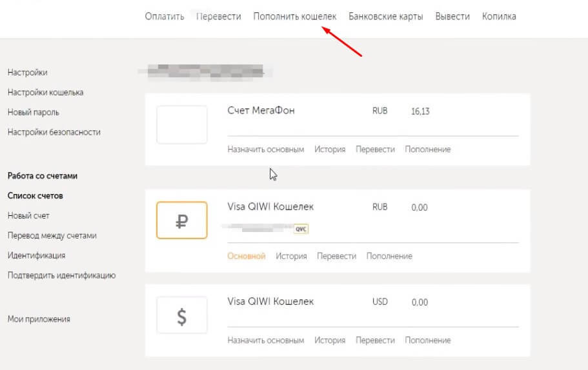Select Новый счет in the sidebar

click(28, 215)
